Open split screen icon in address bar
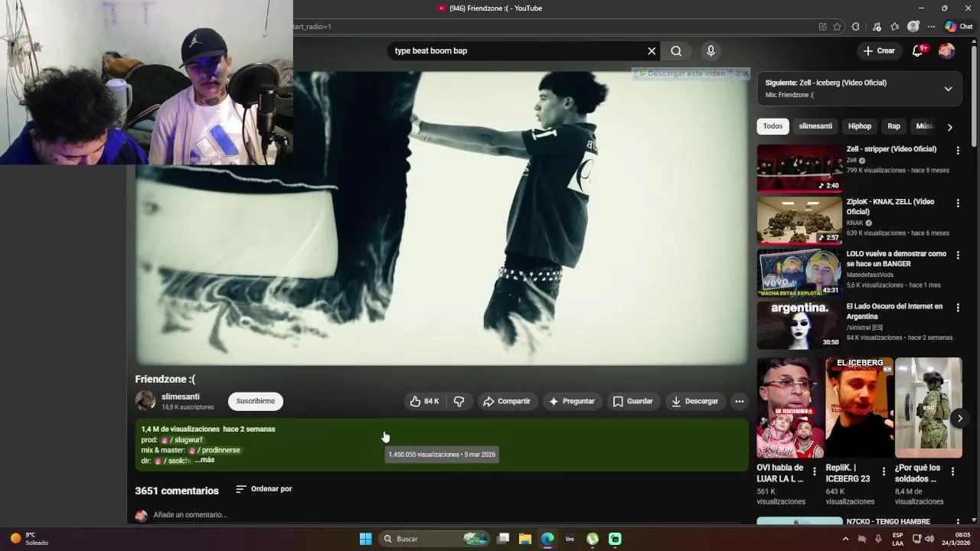Image resolution: width=980 pixels, height=551 pixels. coord(822,26)
